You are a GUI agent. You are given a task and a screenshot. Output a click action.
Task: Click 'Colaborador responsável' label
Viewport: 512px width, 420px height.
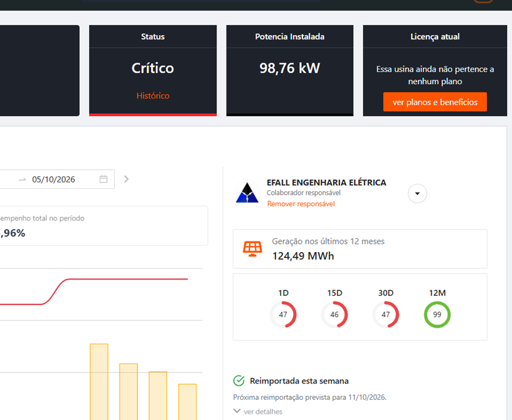[303, 192]
